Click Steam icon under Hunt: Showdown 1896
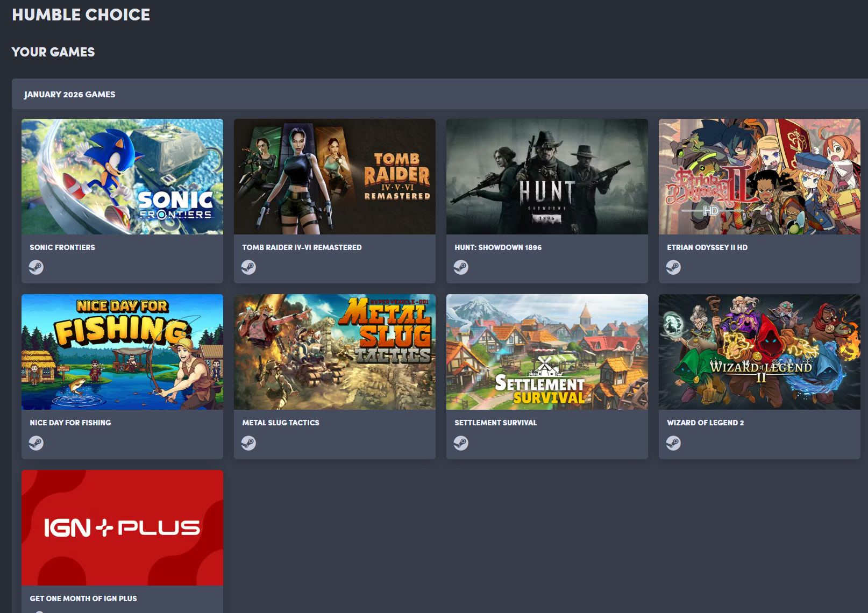 (461, 267)
